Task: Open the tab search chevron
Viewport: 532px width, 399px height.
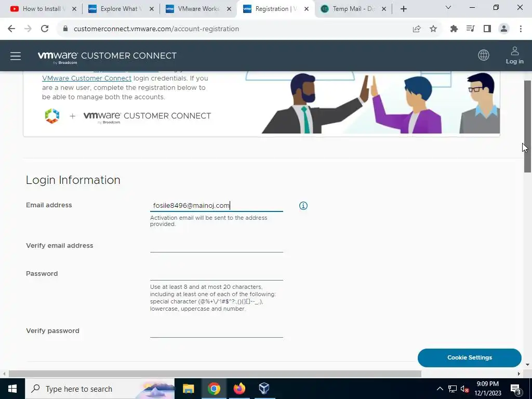Action: pos(448,7)
